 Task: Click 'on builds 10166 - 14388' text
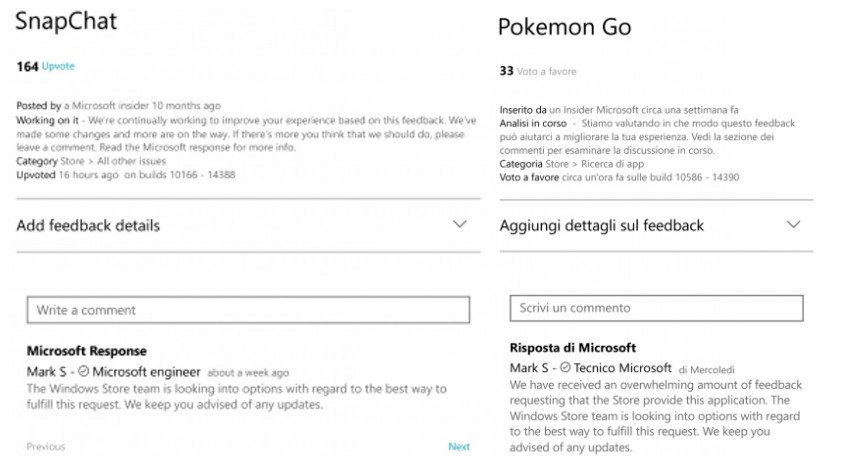(179, 175)
